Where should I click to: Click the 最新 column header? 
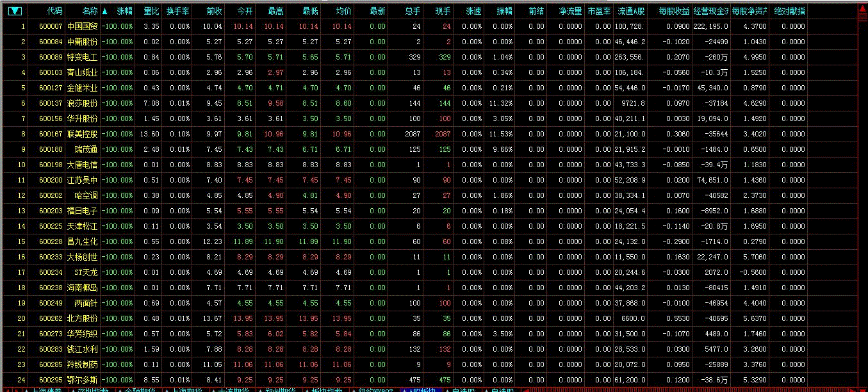click(377, 11)
